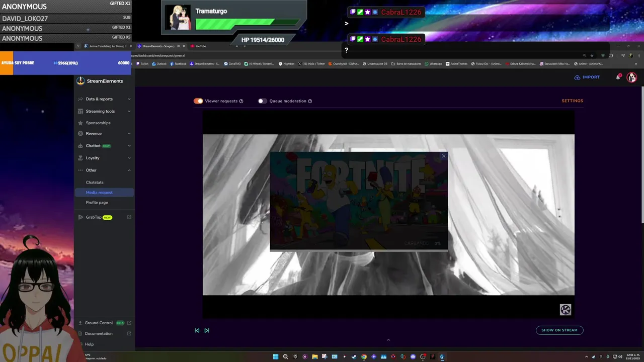Image resolution: width=644 pixels, height=362 pixels.
Task: Open Sponsorships in the sidebar
Action: (98, 123)
